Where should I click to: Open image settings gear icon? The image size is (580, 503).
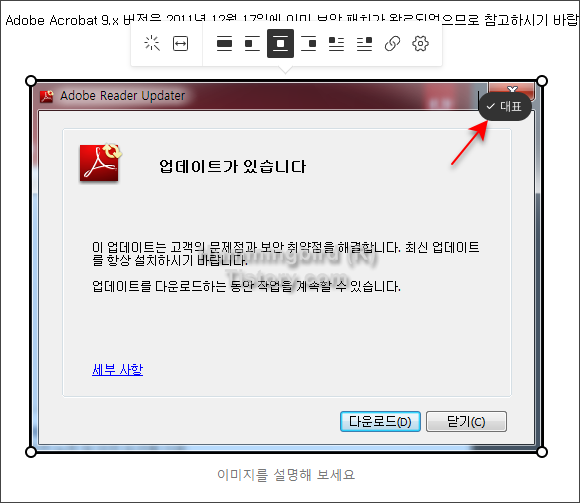coord(421,44)
